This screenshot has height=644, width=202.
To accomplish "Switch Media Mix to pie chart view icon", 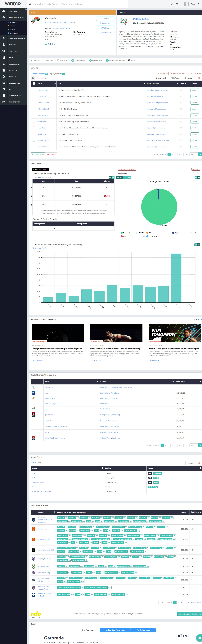I will [x=199, y=177].
